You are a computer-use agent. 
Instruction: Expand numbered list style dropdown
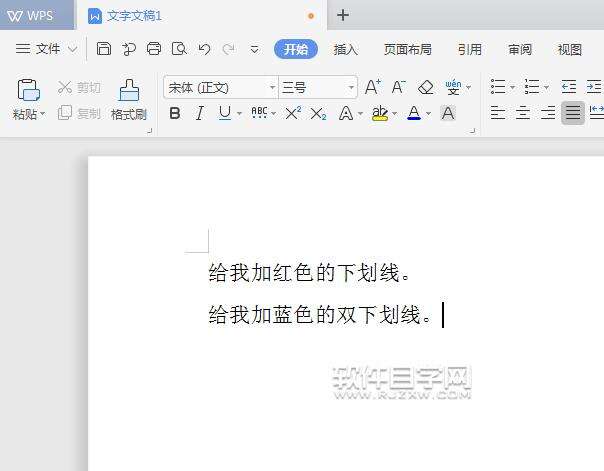(546, 88)
